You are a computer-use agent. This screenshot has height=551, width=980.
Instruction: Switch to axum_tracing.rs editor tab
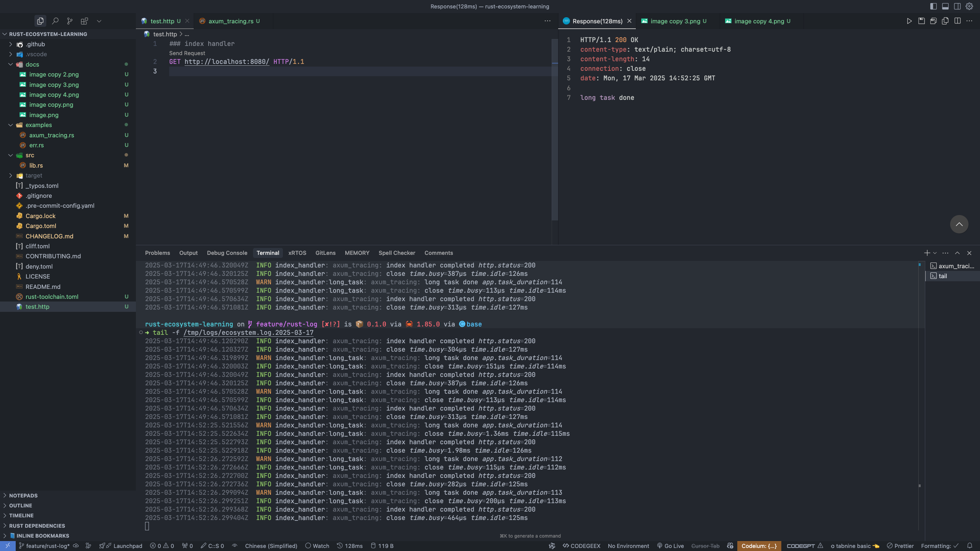[x=230, y=21]
